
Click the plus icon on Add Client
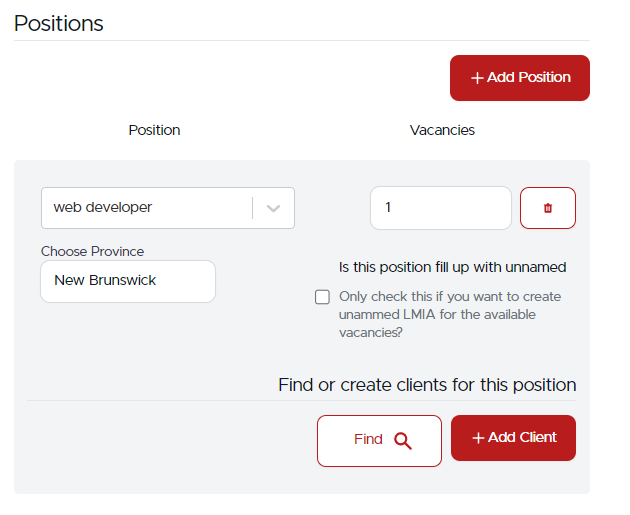(x=478, y=438)
